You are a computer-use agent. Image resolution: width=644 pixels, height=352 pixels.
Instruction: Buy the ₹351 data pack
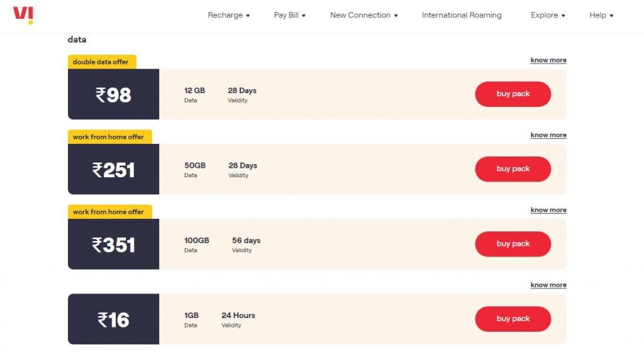513,244
